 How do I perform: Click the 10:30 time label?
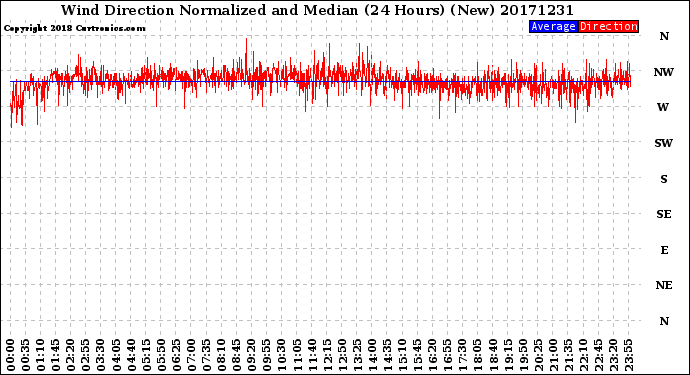[x=282, y=355]
